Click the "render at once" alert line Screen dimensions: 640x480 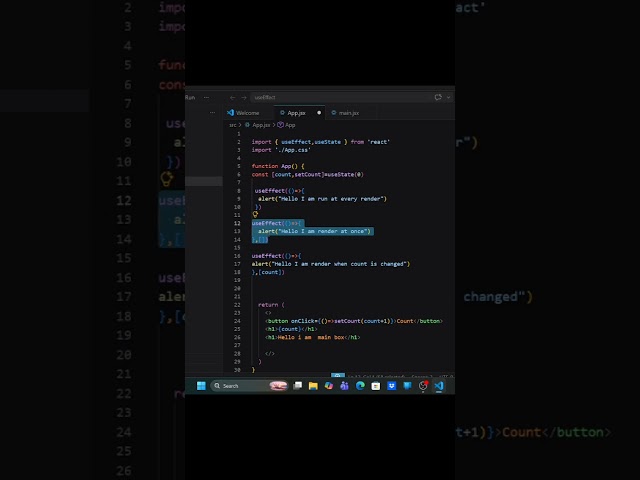pos(314,231)
